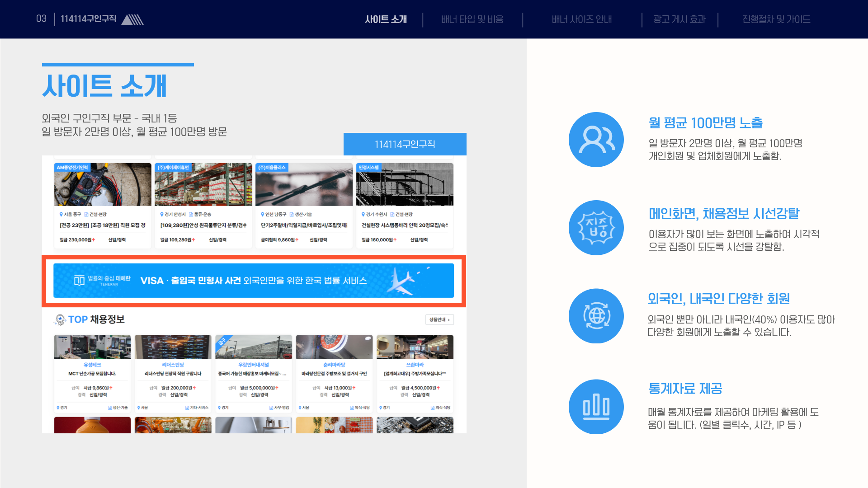
Task: Click the 집중 burst badge icon
Action: (x=596, y=228)
